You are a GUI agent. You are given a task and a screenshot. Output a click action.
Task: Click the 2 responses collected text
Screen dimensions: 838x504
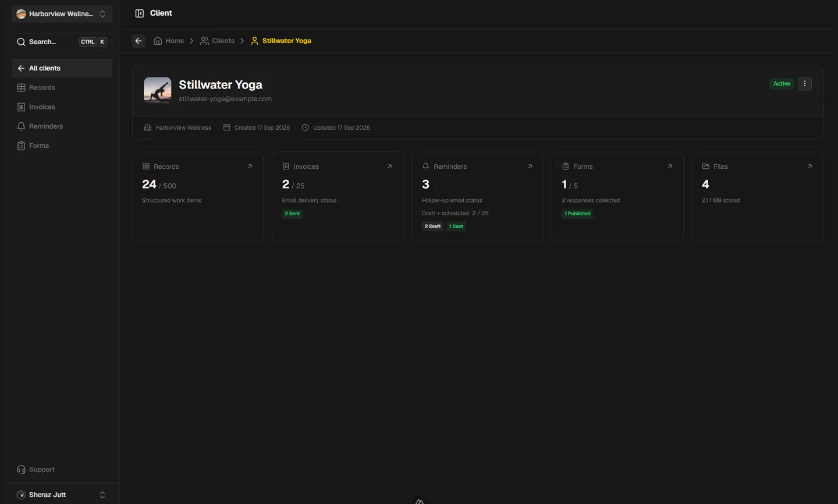click(591, 200)
